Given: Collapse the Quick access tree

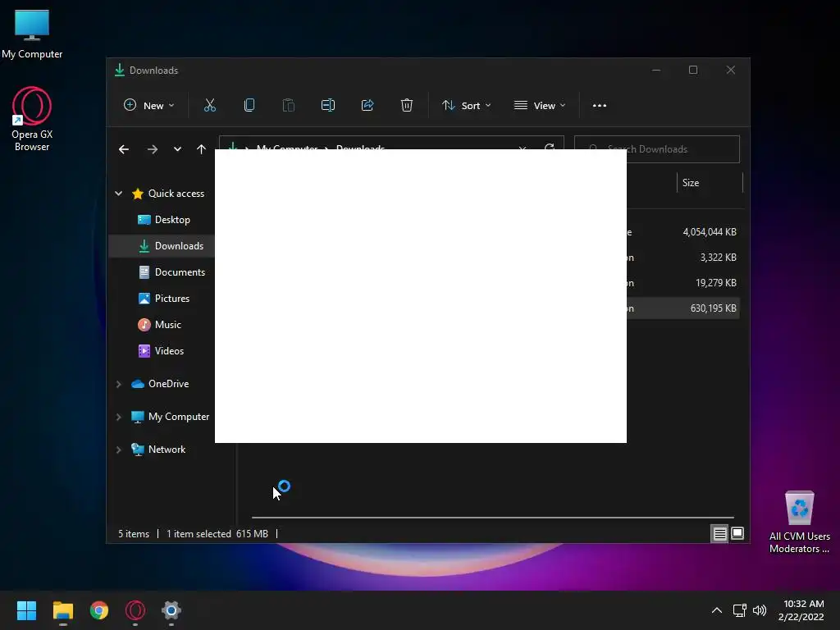Looking at the screenshot, I should [x=118, y=194].
